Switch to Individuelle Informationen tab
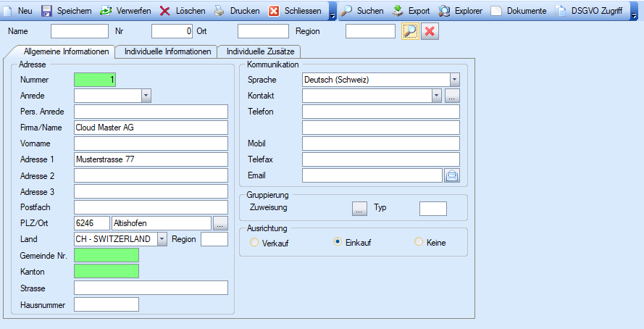The image size is (644, 329). pos(167,52)
